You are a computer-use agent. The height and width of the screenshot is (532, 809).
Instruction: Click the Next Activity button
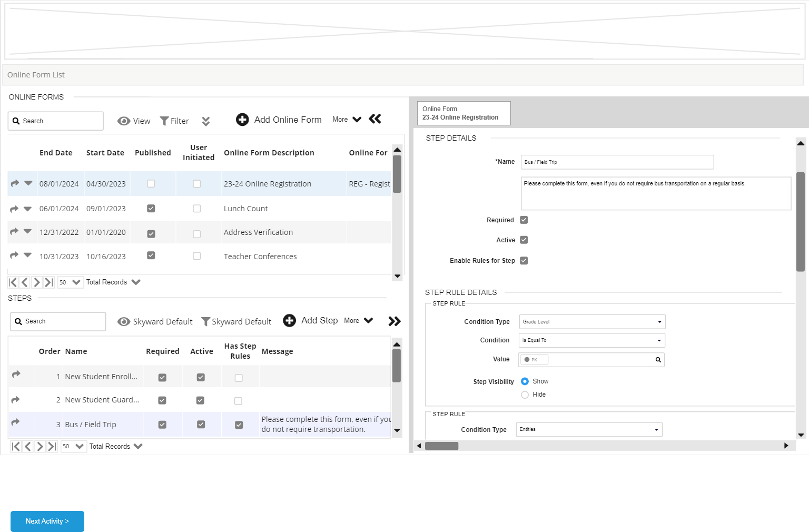(47, 521)
